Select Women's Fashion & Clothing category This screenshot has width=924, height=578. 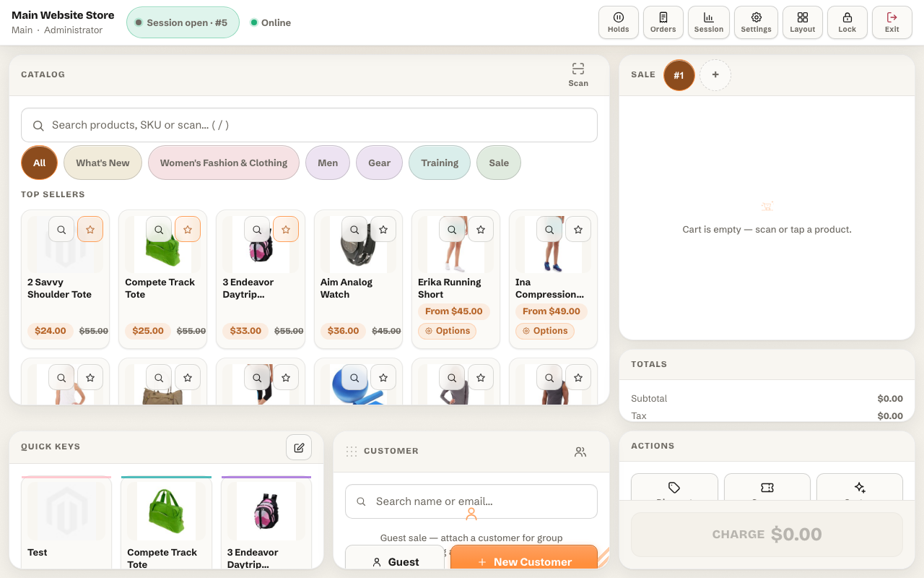(224, 163)
